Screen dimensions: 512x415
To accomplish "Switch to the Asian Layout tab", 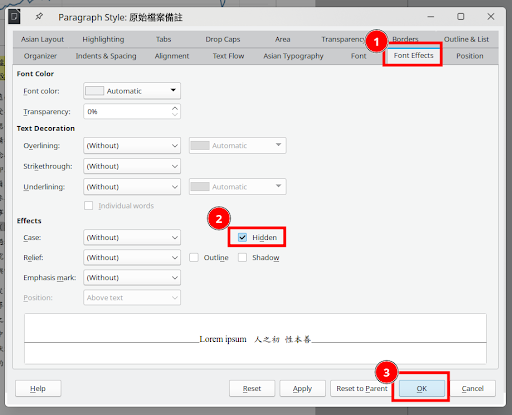I will [x=42, y=39].
